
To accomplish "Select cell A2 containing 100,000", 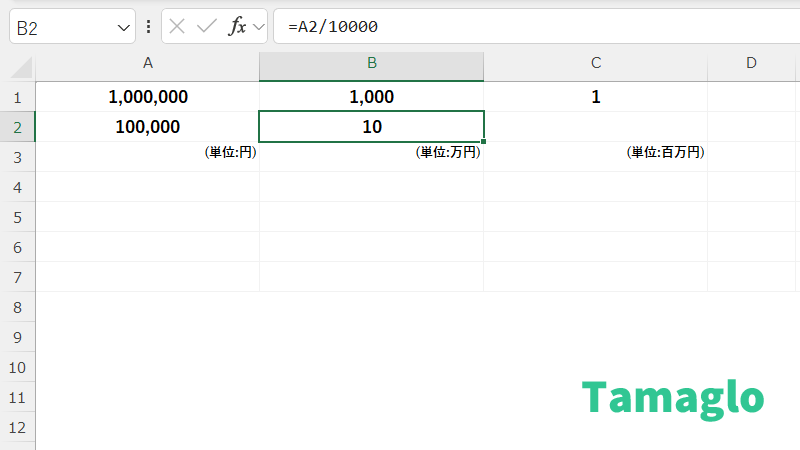I will pos(148,127).
